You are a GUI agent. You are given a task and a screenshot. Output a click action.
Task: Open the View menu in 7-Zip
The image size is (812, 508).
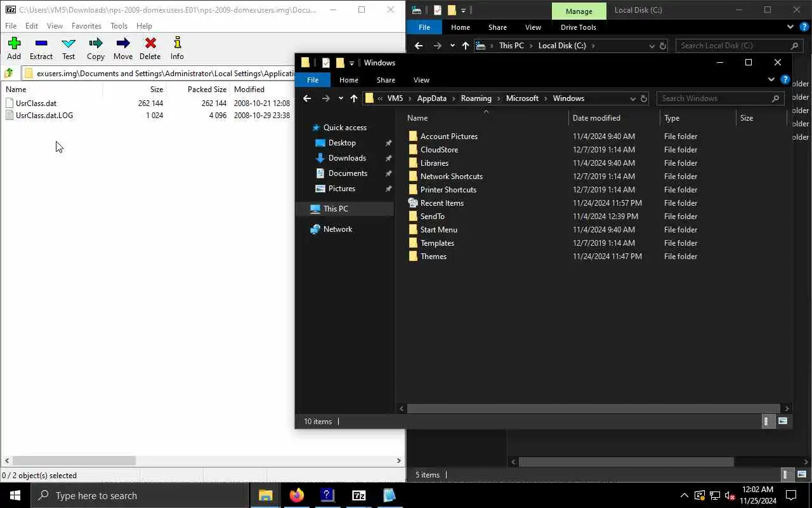coord(55,26)
